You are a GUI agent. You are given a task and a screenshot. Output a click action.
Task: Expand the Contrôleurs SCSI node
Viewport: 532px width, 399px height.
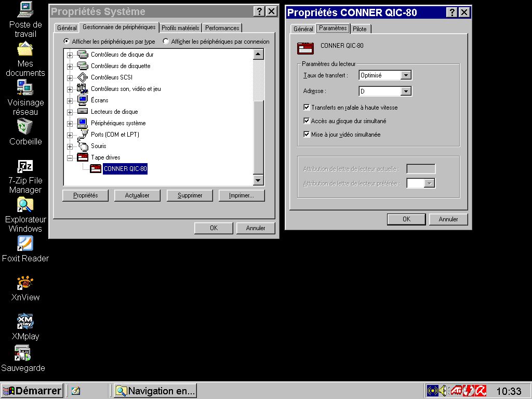click(x=70, y=78)
